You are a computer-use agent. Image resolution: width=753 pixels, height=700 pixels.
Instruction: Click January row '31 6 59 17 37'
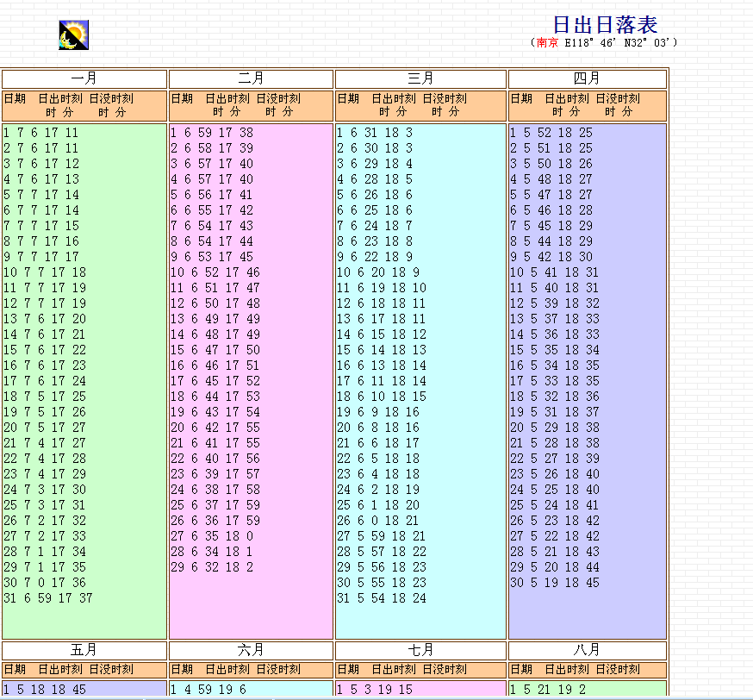tap(48, 598)
